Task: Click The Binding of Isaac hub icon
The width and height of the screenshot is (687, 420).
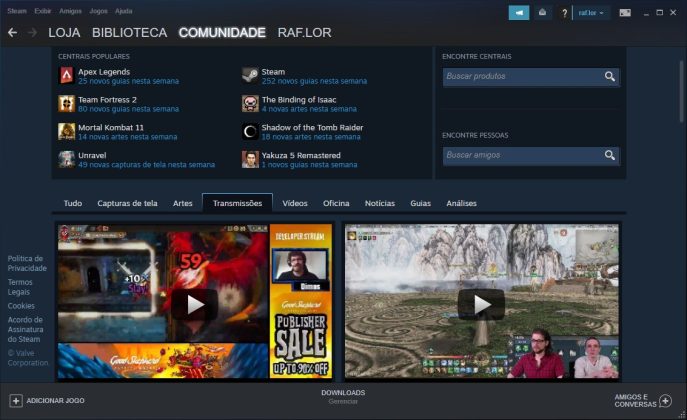Action: pyautogui.click(x=250, y=104)
